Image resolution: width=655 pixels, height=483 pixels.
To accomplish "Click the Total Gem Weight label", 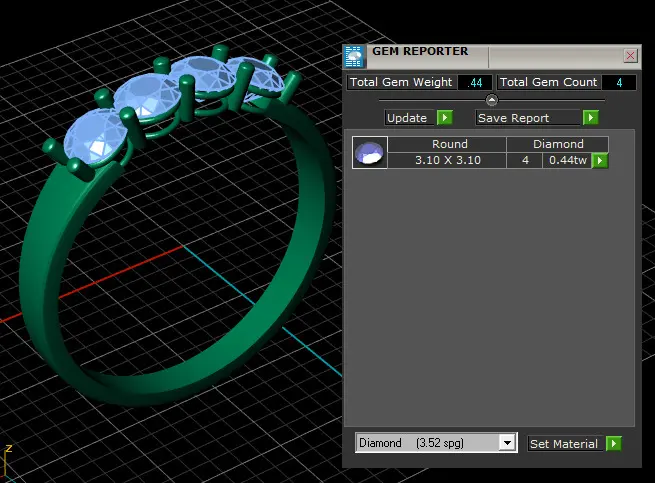I will 401,82.
